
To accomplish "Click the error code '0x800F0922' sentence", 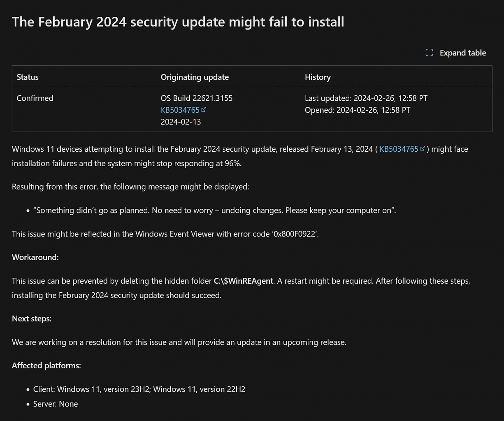I will tap(165, 234).
